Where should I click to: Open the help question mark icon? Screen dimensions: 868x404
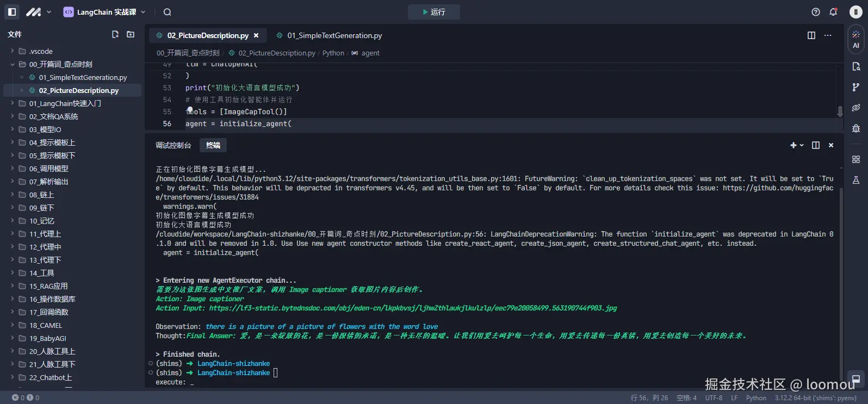(816, 12)
